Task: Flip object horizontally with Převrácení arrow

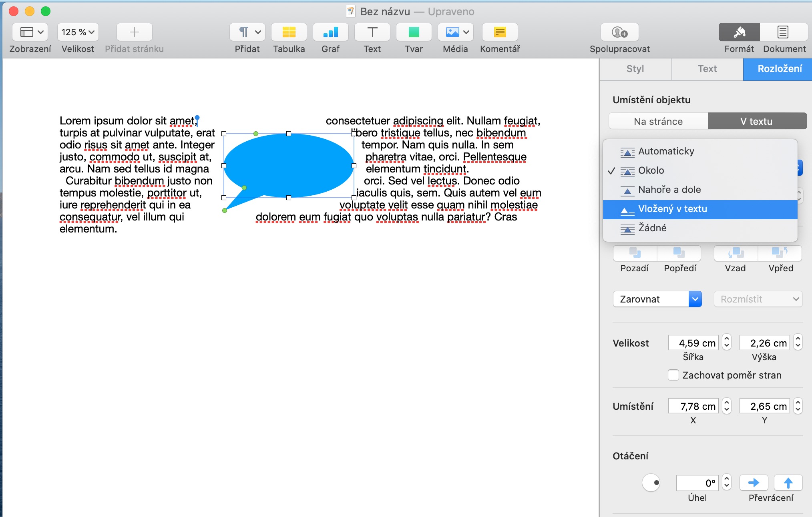Action: tap(754, 483)
